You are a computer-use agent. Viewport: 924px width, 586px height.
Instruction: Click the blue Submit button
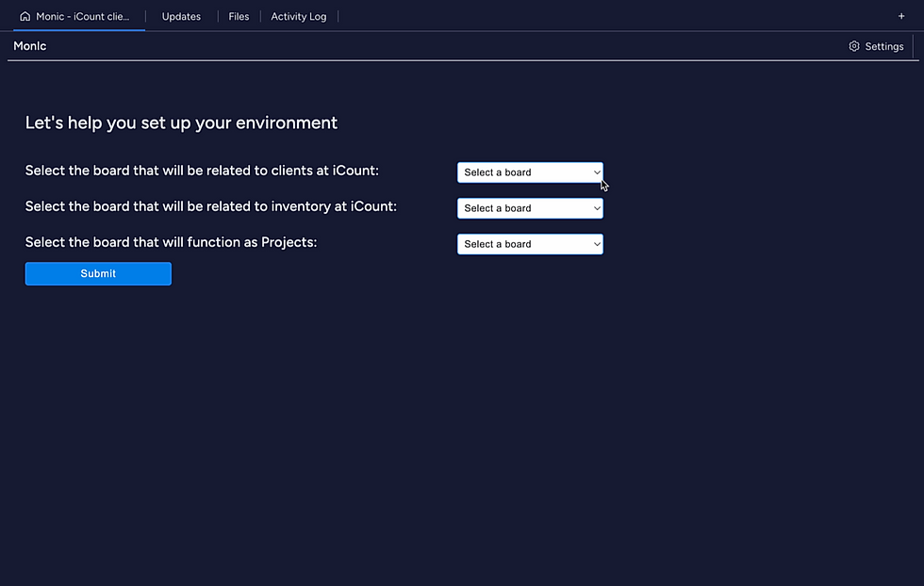98,274
